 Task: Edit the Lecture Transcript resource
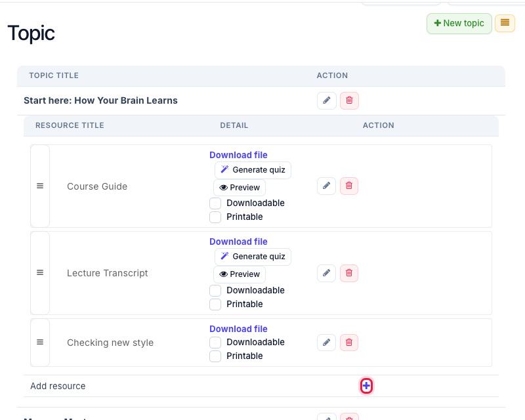pyautogui.click(x=326, y=273)
